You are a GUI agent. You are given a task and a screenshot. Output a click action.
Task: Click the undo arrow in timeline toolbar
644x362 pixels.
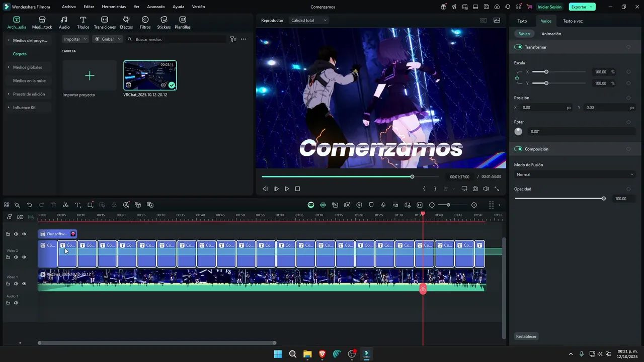(x=30, y=205)
